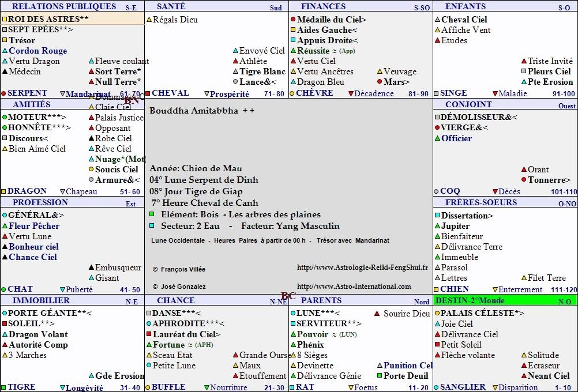Click the black triangle next to Médecin
578x392 pixels.
click(x=5, y=72)
